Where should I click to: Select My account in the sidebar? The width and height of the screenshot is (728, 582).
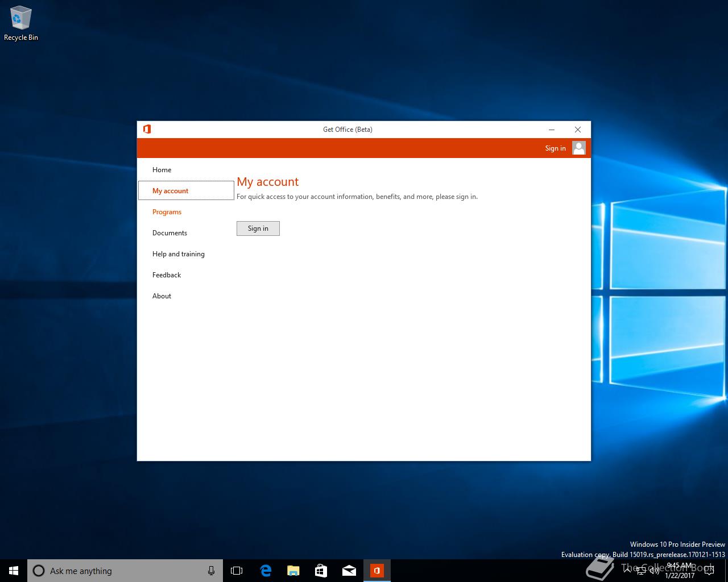(186, 190)
